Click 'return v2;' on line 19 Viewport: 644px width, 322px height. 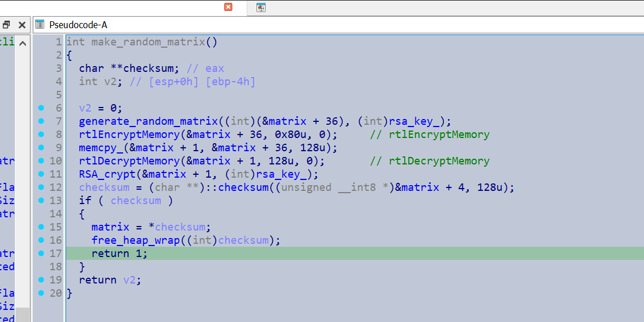click(x=110, y=279)
